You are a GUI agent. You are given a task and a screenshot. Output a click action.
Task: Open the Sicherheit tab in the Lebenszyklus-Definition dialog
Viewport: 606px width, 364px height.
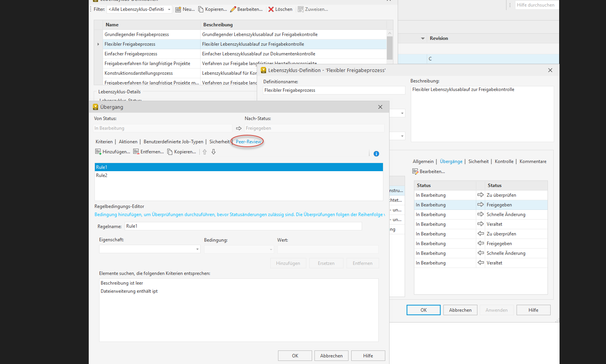[479, 161]
